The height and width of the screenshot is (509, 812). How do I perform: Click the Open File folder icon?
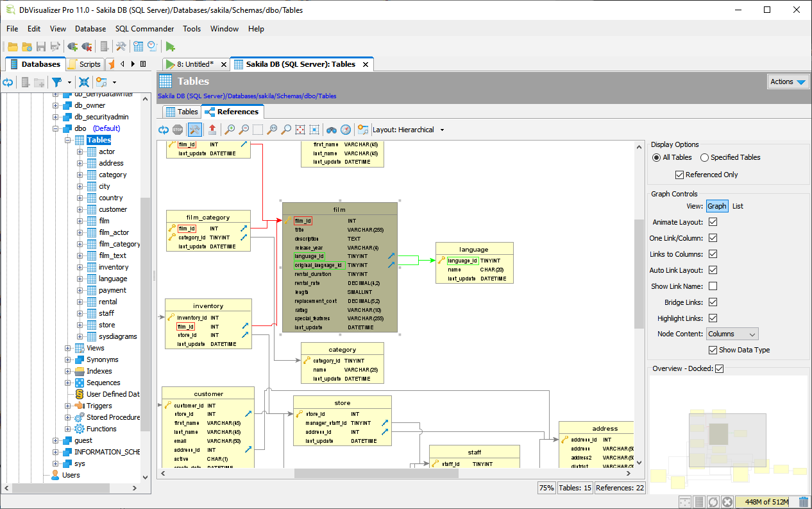pyautogui.click(x=13, y=46)
